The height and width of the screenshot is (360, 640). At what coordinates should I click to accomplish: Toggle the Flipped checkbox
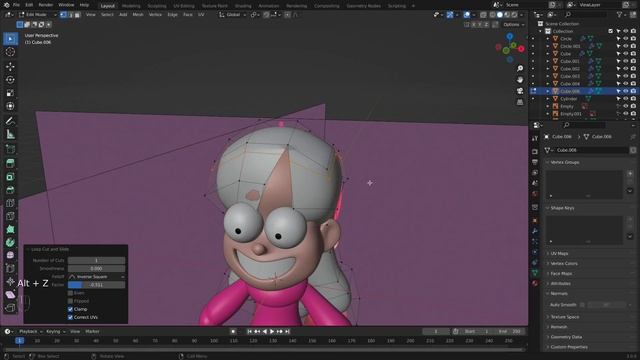[x=70, y=301]
